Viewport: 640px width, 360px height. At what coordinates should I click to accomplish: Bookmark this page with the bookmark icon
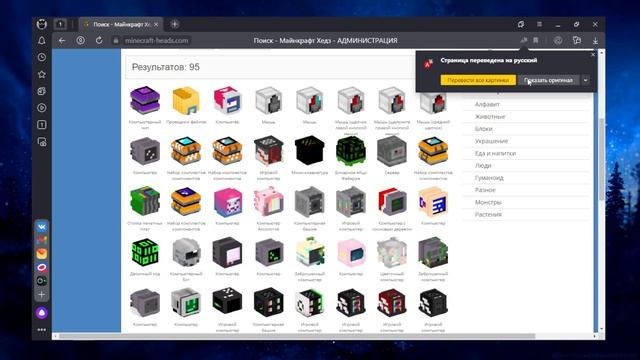536,40
